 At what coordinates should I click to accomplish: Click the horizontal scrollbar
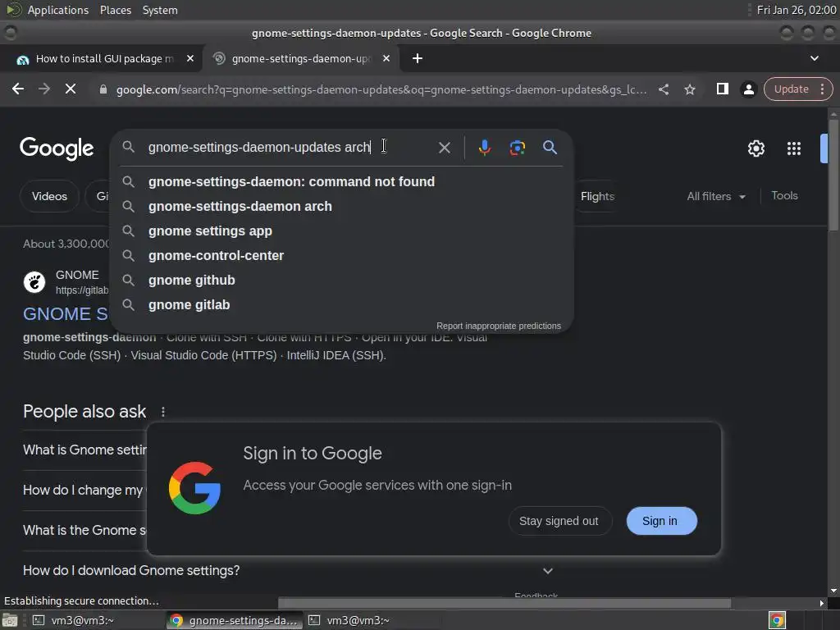click(504, 603)
